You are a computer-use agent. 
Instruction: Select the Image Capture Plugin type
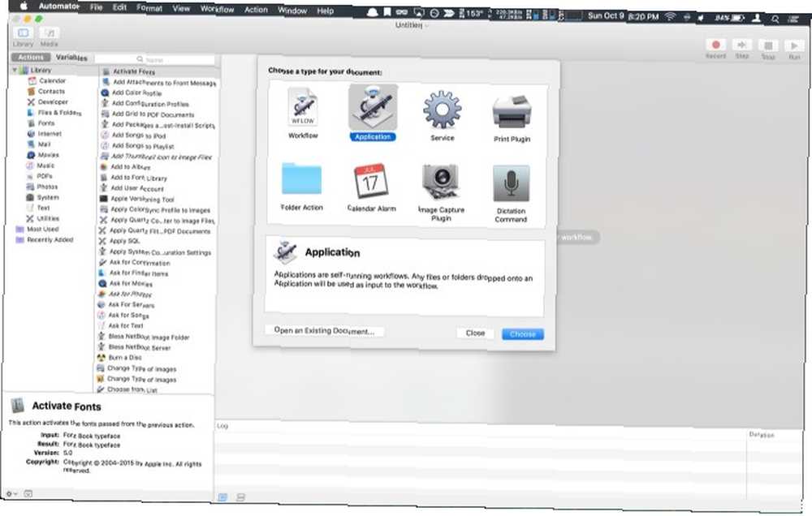[x=441, y=192]
